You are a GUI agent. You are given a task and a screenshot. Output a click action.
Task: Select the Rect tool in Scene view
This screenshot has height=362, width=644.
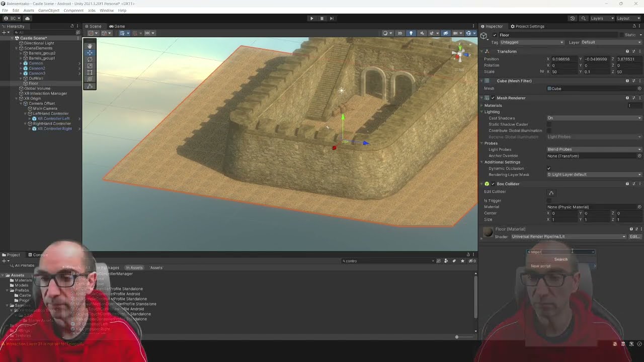click(90, 72)
